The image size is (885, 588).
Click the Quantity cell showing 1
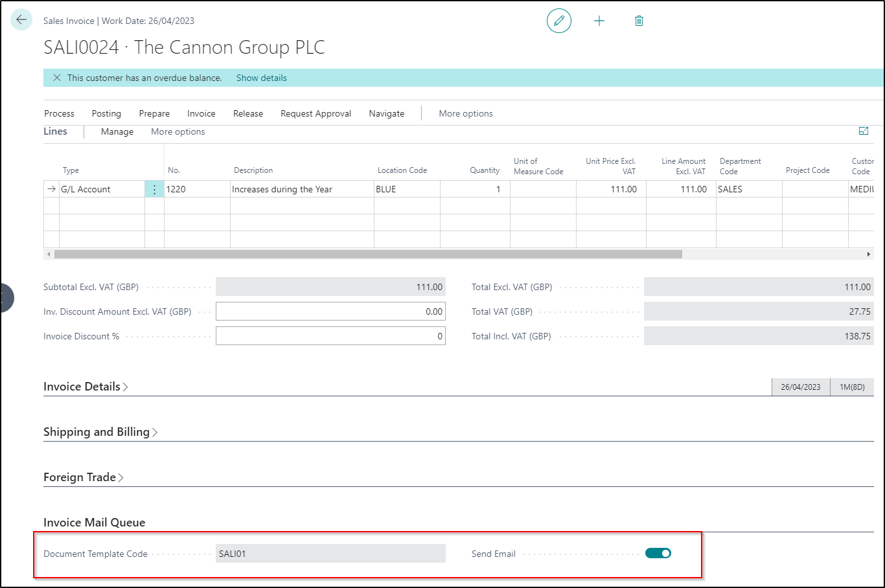(475, 189)
